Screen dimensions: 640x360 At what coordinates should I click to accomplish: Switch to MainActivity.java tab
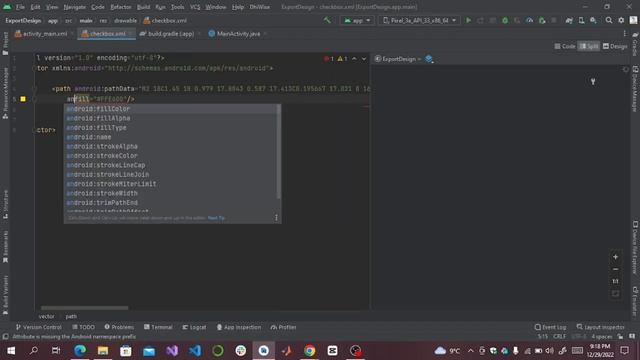(234, 33)
